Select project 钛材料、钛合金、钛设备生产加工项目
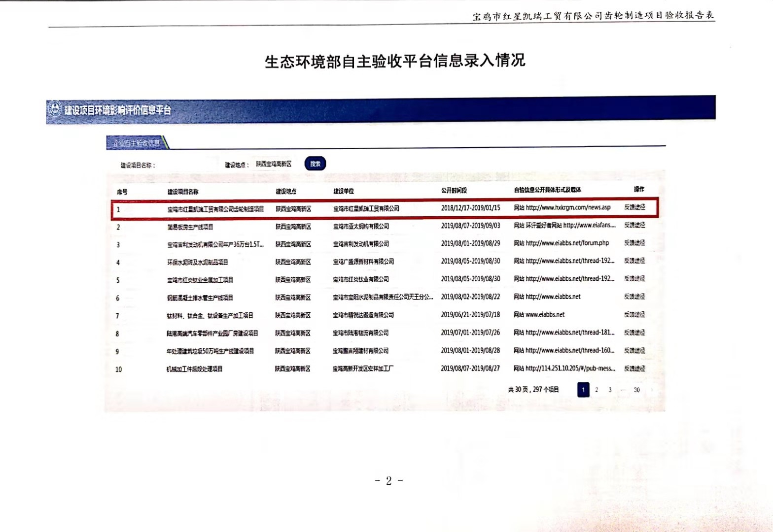The width and height of the screenshot is (773, 532). [210, 316]
